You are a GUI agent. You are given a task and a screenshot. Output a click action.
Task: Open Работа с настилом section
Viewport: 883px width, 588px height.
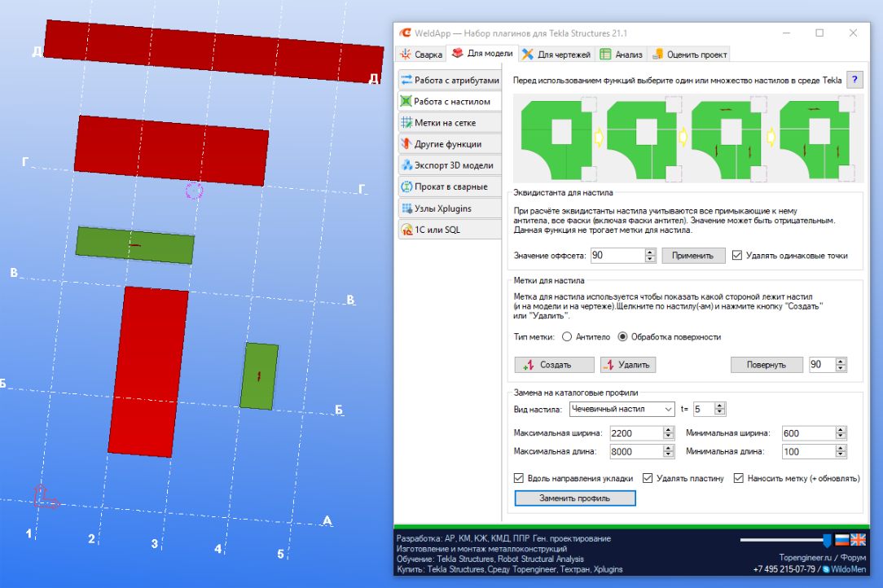coord(450,101)
